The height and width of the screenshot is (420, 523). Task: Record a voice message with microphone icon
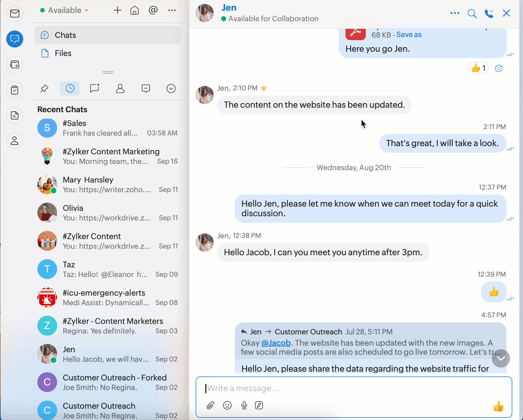244,406
